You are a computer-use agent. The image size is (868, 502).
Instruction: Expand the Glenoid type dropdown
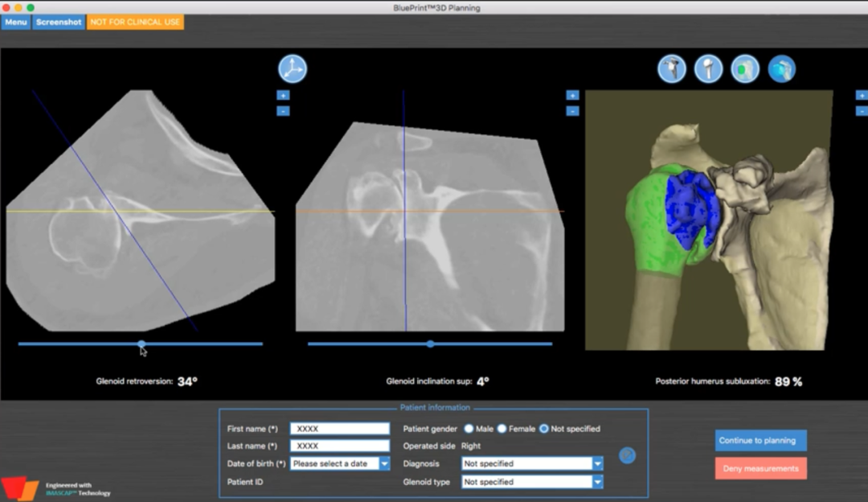[597, 482]
